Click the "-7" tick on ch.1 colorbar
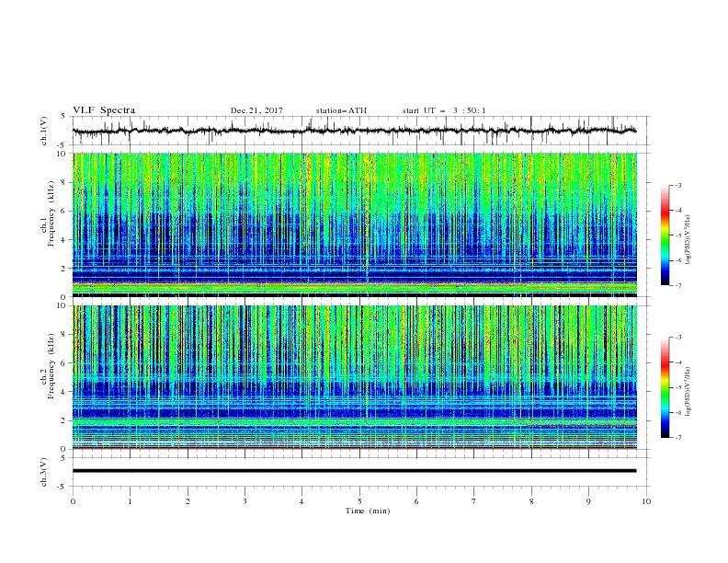This screenshot has height=563, width=728. coord(678,285)
